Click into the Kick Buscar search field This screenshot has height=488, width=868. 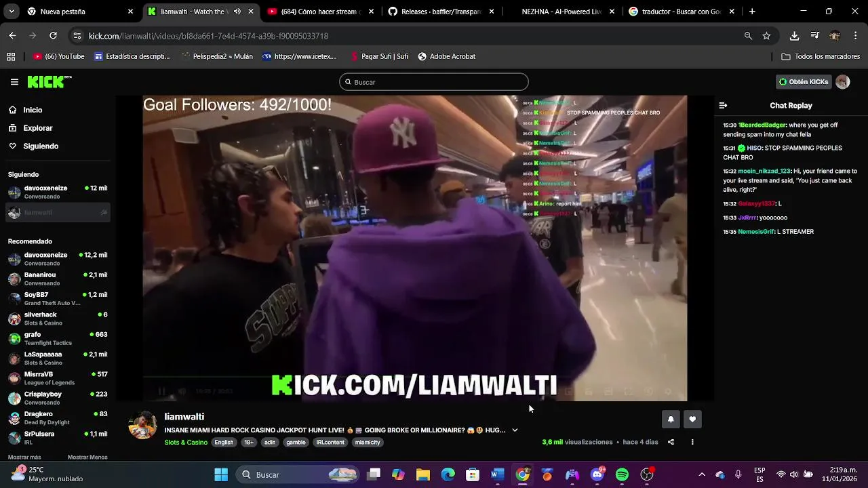[434, 82]
